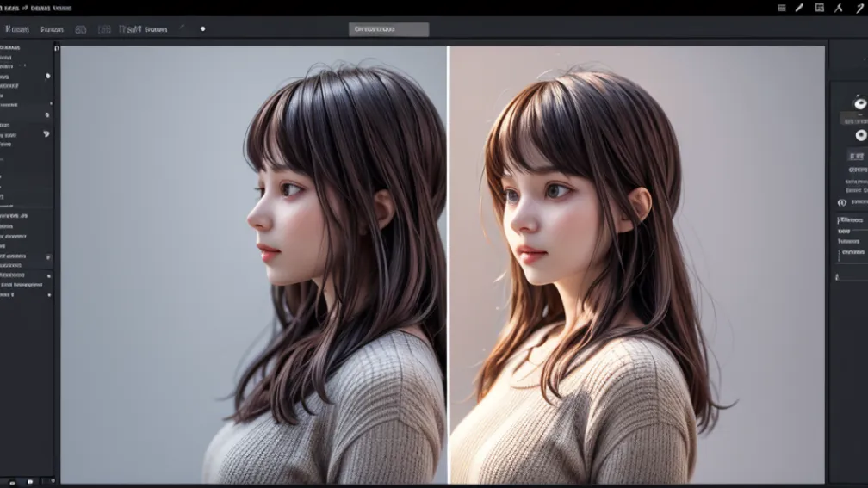Click the list-lines icon in the top bar
This screenshot has width=868, height=488.
click(782, 8)
